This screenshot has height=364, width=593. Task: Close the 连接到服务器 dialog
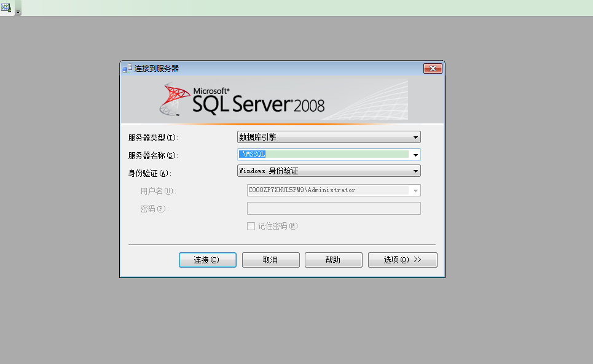click(x=433, y=68)
